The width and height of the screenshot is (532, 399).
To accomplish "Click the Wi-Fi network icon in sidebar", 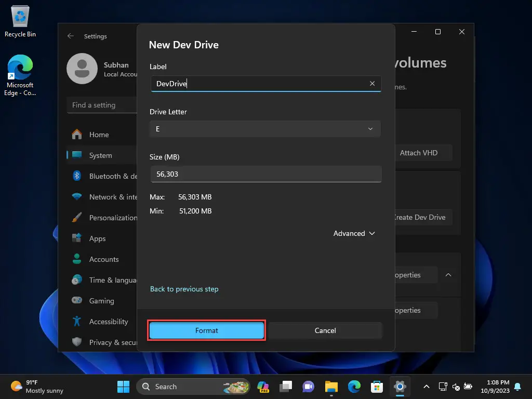I will click(x=77, y=196).
